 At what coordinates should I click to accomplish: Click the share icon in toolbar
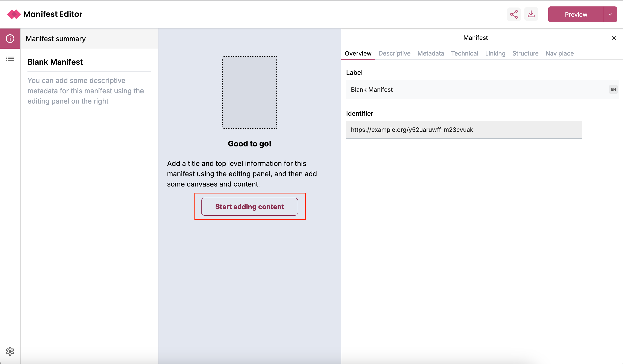tap(514, 14)
